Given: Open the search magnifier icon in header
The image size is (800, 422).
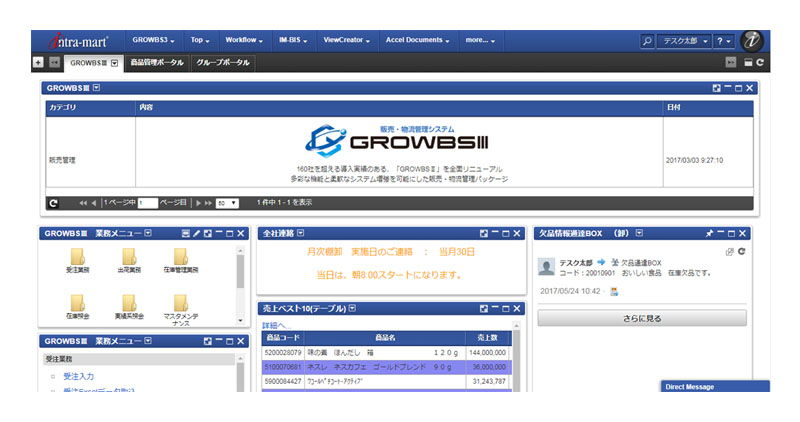Looking at the screenshot, I should pos(647,41).
